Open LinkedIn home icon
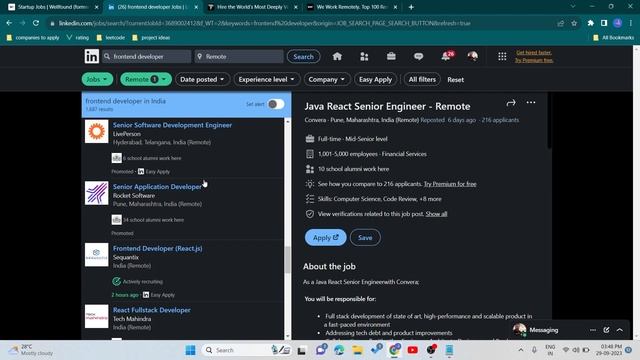Image resolution: width=640 pixels, height=360 pixels. (337, 56)
